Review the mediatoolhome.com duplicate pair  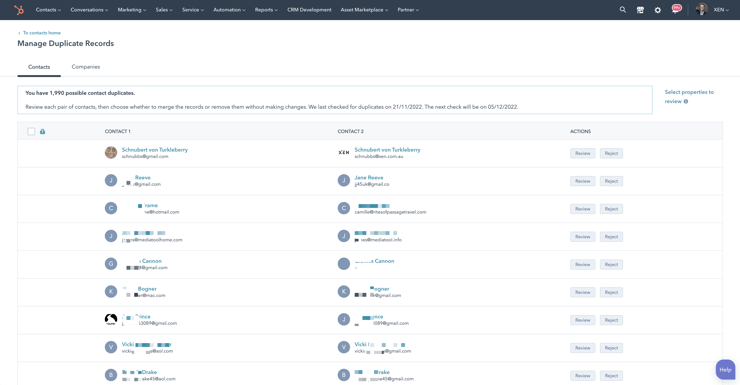coord(582,237)
